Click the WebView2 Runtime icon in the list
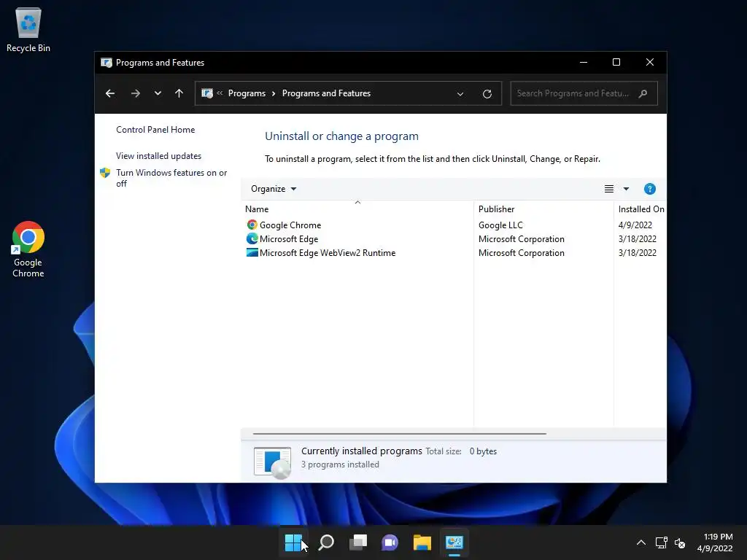Image resolution: width=747 pixels, height=560 pixels. click(252, 252)
